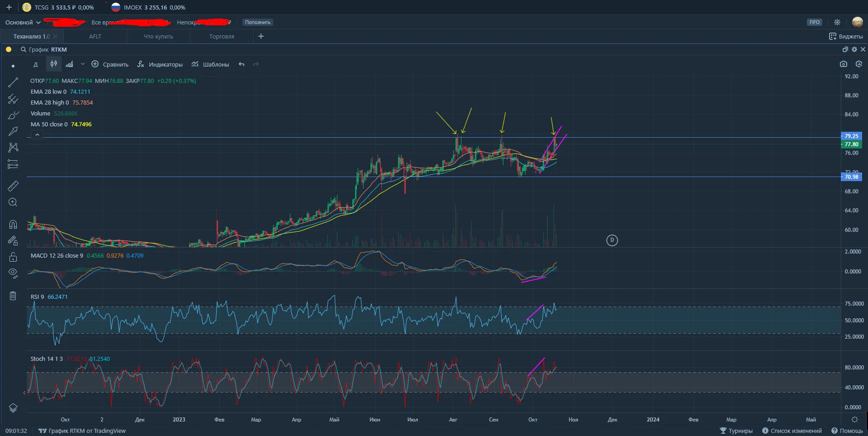The width and height of the screenshot is (868, 436).
Task: Select the candlestick chart type
Action: click(x=54, y=64)
